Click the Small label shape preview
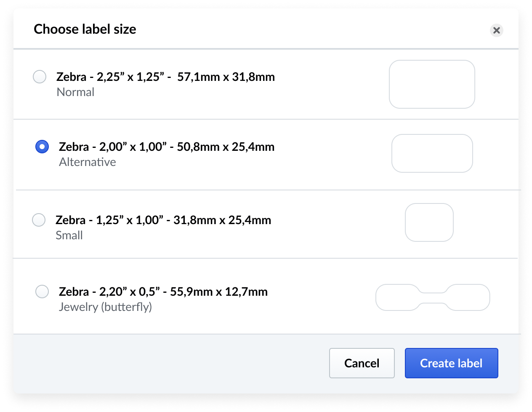This screenshot has width=532, height=412. coord(429,222)
